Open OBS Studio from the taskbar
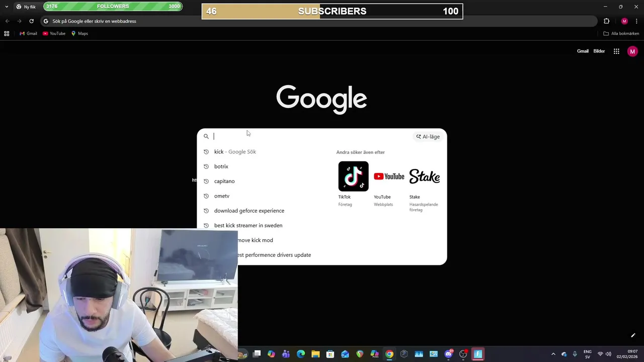 463,354
